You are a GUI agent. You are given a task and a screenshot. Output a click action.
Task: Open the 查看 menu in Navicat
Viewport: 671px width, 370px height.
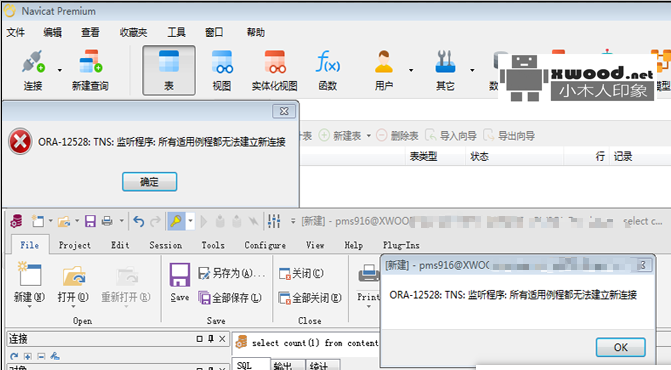[90, 32]
